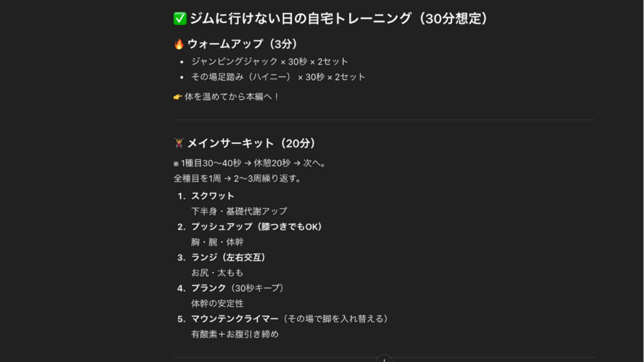Click the green checkmark emoji in the title
This screenshot has height=362, width=644.
click(x=179, y=19)
